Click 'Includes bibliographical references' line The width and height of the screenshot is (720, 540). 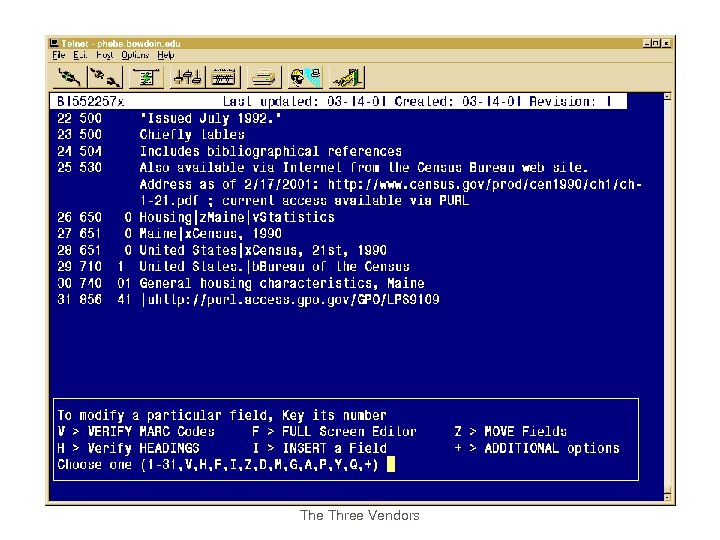click(271, 151)
